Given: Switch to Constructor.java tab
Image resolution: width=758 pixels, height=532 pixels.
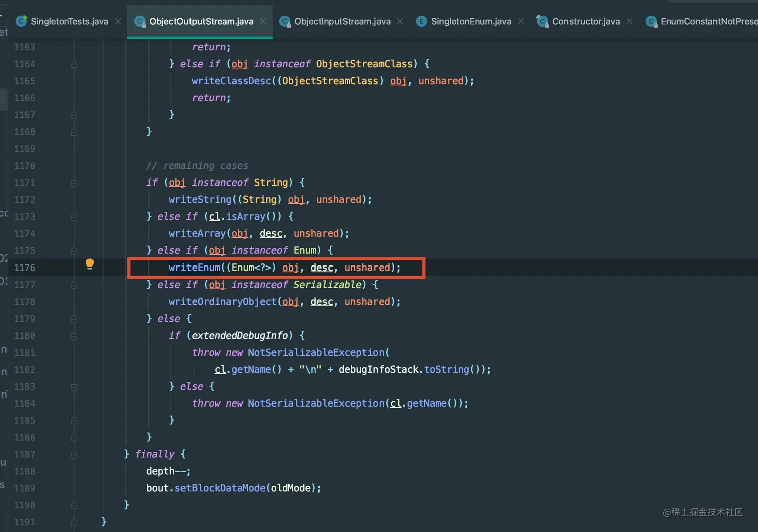Looking at the screenshot, I should click(586, 21).
